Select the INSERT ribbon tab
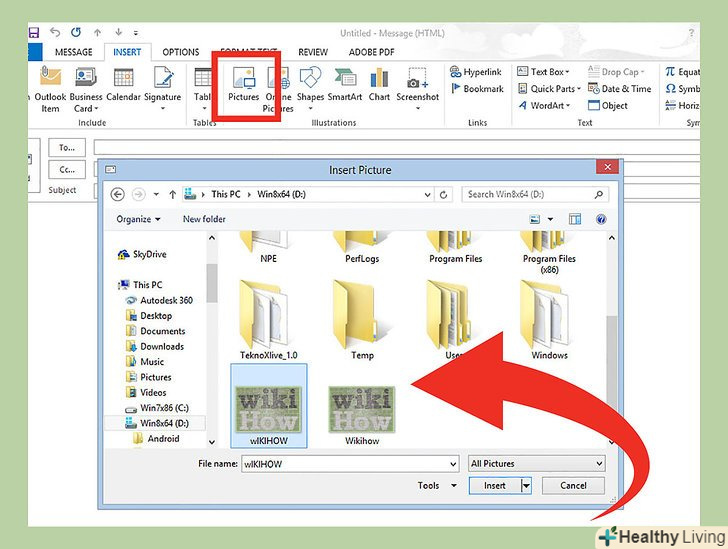This screenshot has height=549, width=728. [127, 52]
